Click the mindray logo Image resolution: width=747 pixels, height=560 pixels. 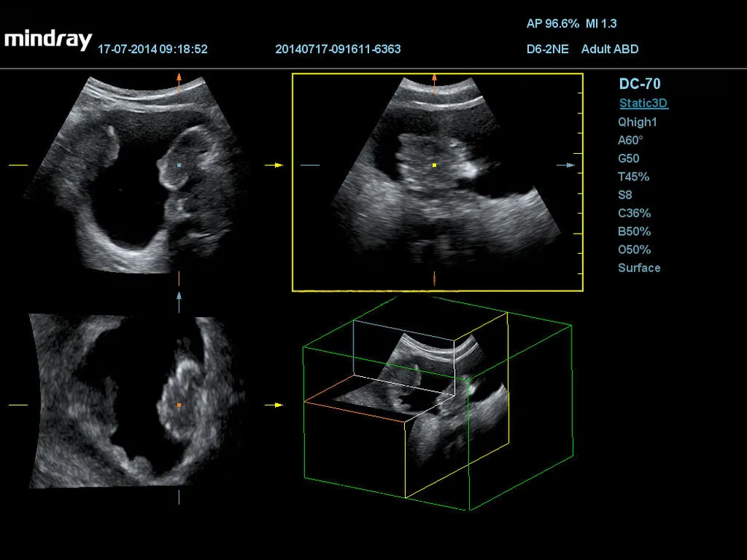point(48,40)
